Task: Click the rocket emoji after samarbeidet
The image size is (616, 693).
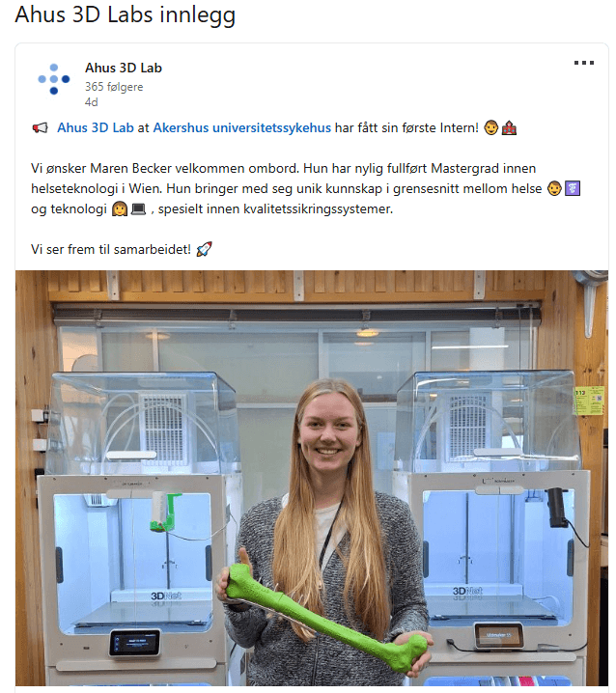Action: pos(204,249)
